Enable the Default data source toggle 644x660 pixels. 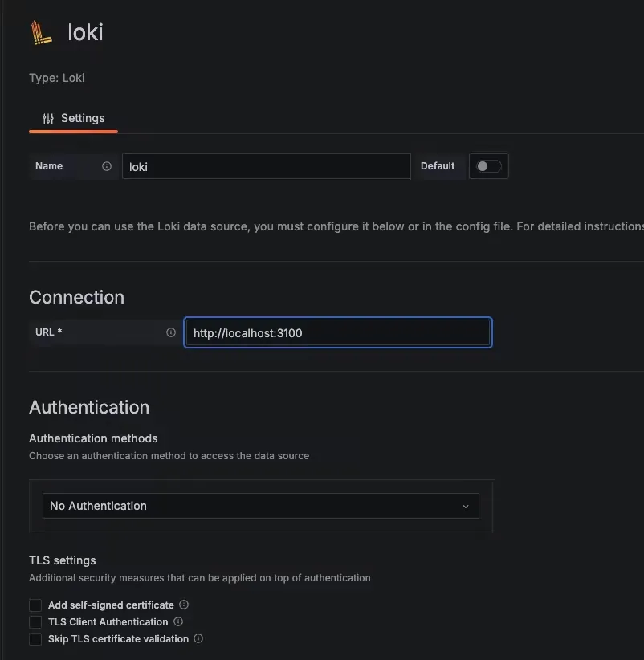488,166
